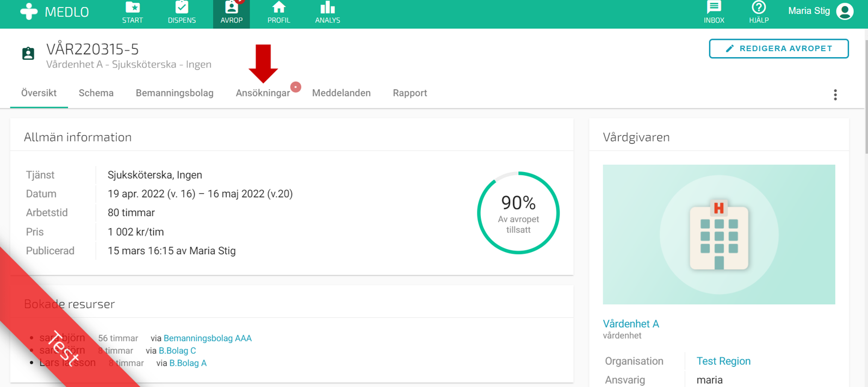The height and width of the screenshot is (387, 868).
Task: Open the three-dot more options menu
Action: click(835, 95)
